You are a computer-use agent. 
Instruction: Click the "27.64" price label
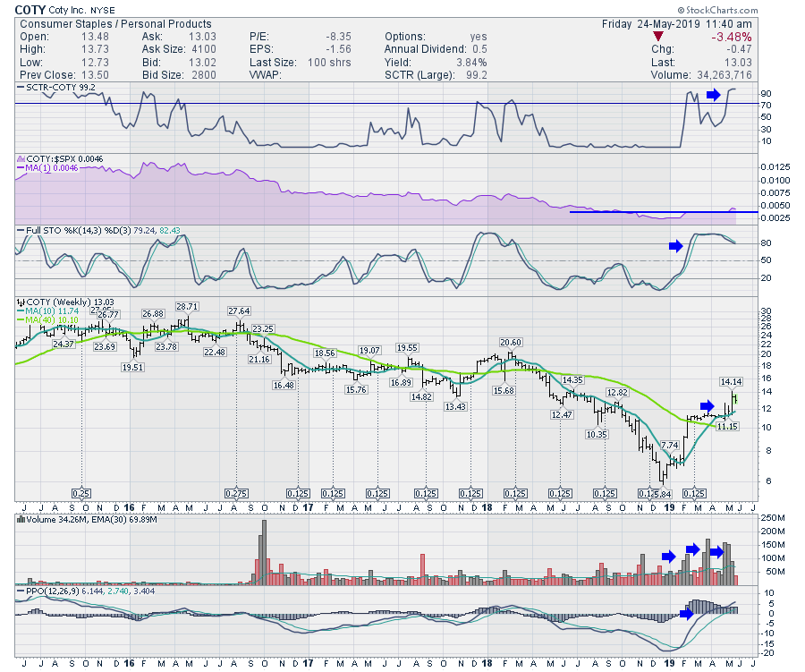coord(239,311)
